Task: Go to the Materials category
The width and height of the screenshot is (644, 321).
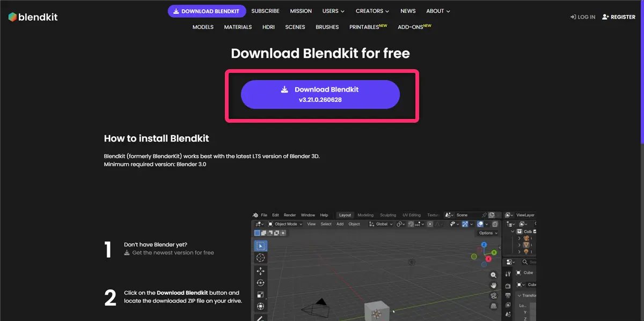Action: click(x=238, y=27)
